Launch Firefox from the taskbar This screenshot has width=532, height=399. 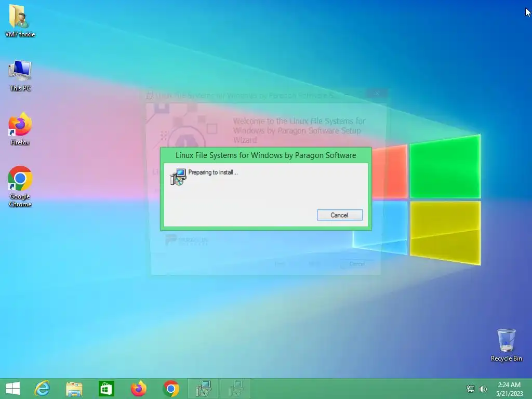pos(138,389)
